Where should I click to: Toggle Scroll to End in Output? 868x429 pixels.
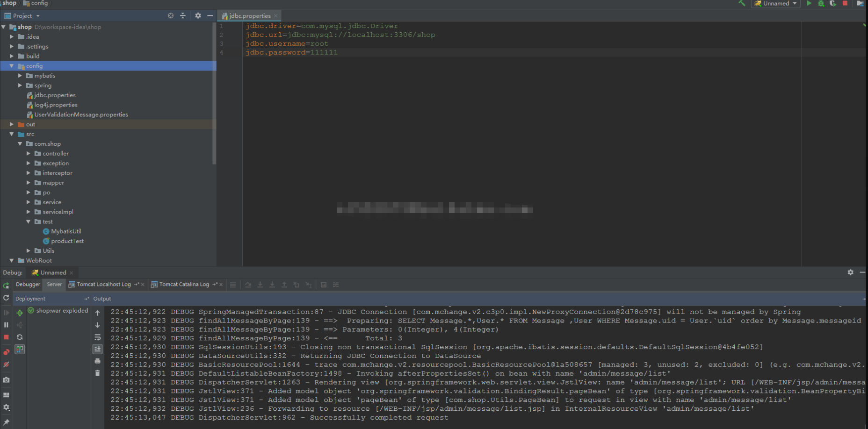click(x=97, y=349)
